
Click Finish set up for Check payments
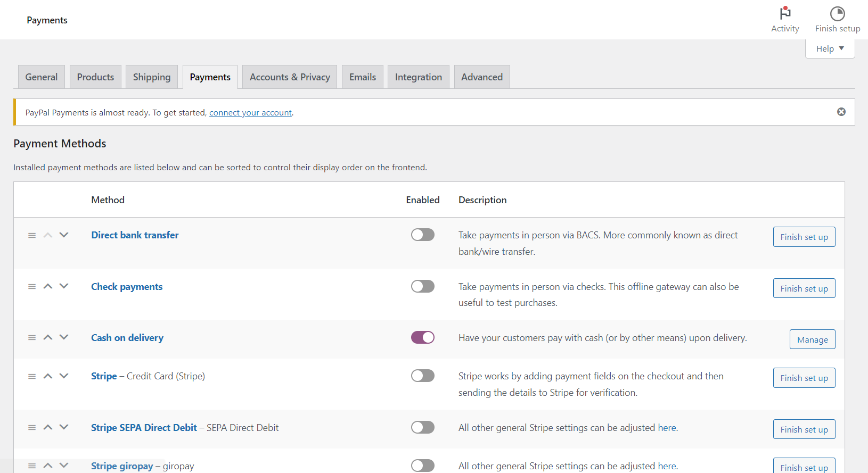click(x=804, y=288)
